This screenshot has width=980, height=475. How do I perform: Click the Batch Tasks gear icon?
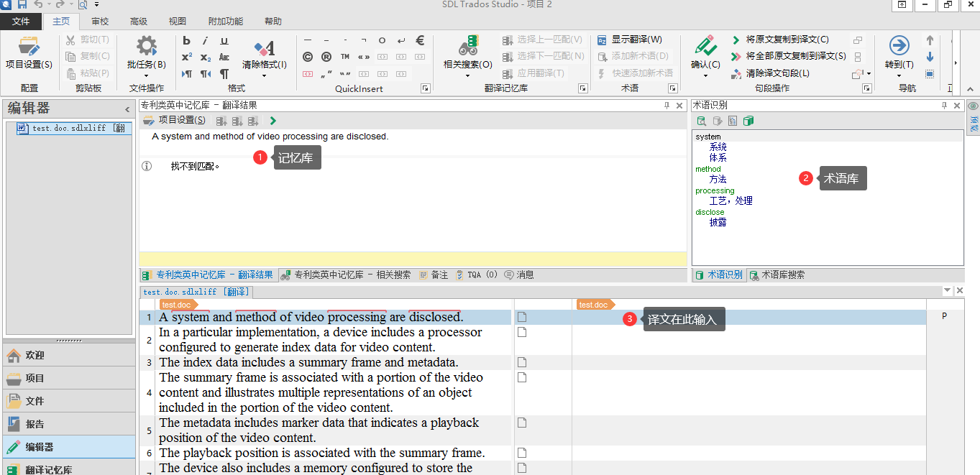tap(147, 47)
